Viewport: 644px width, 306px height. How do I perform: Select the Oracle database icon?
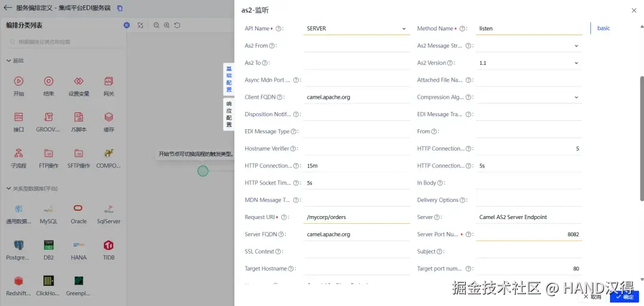point(78,208)
